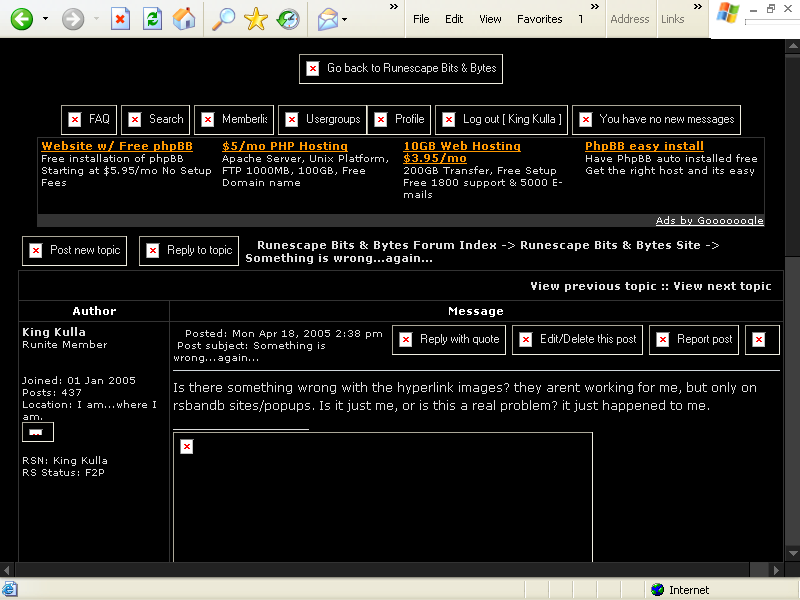Open Website w/ Free phpBB ad
The height and width of the screenshot is (600, 800).
pyautogui.click(x=117, y=146)
